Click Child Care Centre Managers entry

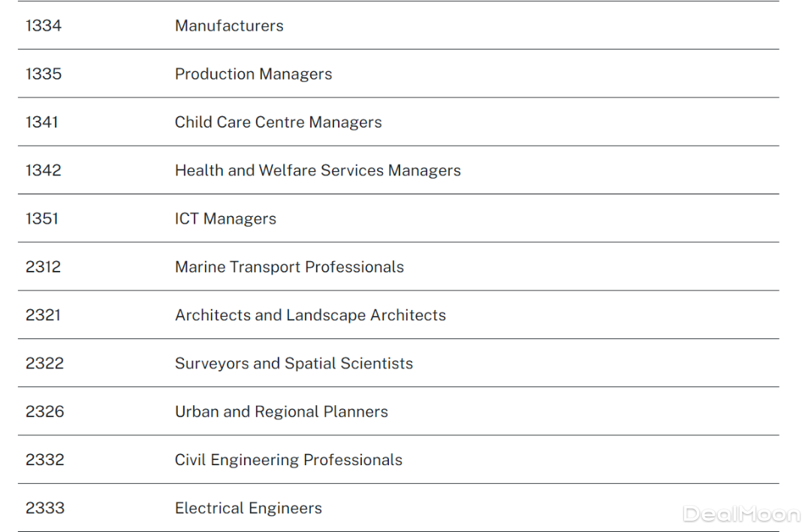(x=278, y=122)
